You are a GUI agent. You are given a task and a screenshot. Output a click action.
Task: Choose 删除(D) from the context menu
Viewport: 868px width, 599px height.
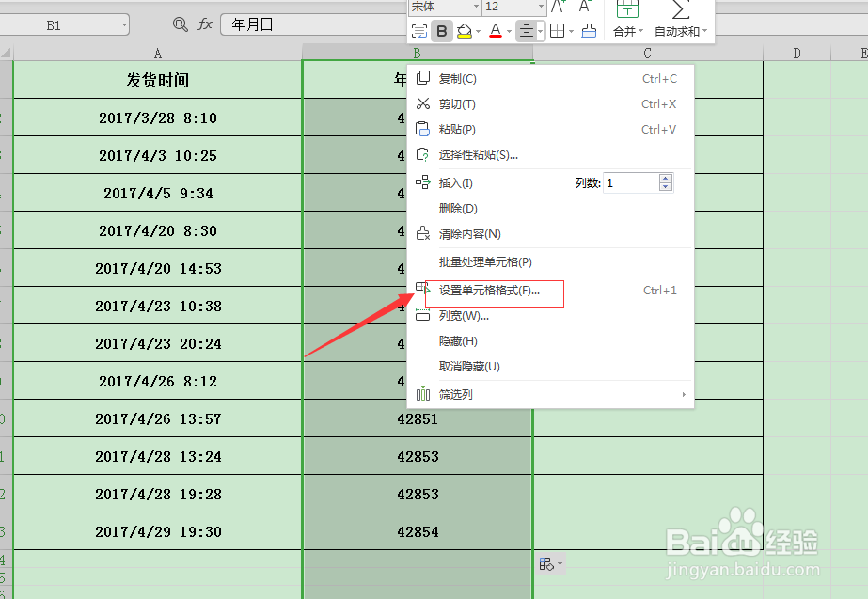pos(550,209)
